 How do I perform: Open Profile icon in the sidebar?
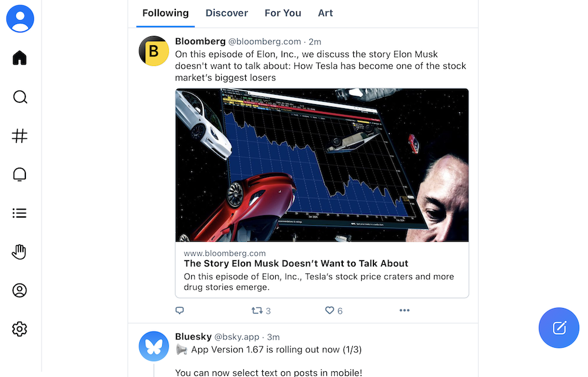[20, 291]
